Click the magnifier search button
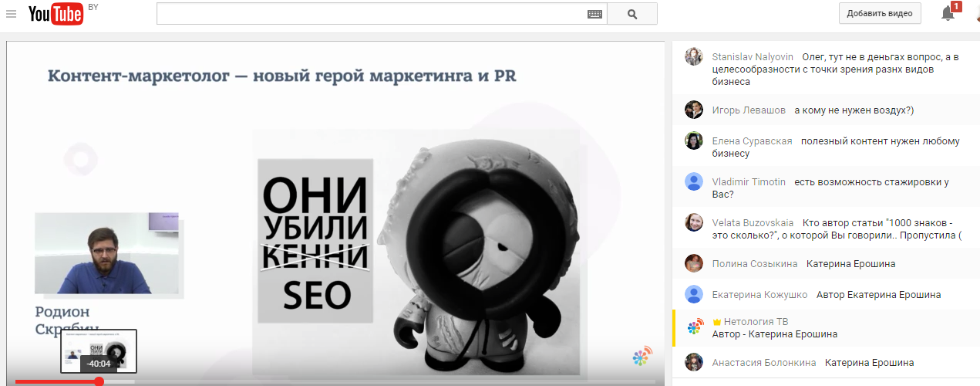This screenshot has width=980, height=386. coord(632,14)
